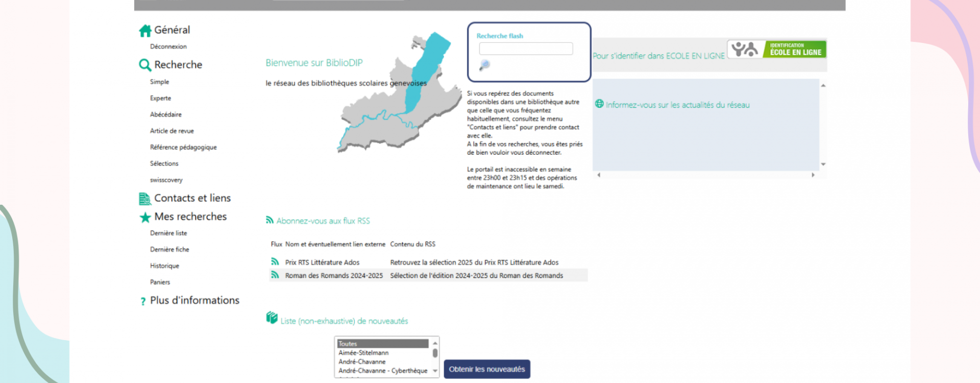Open Historique of searches
This screenshot has height=383, width=980.
point(164,266)
